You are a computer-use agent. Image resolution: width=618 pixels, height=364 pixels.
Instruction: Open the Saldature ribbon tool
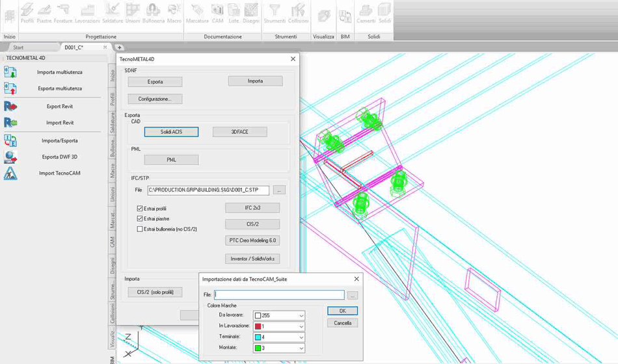coord(112,12)
